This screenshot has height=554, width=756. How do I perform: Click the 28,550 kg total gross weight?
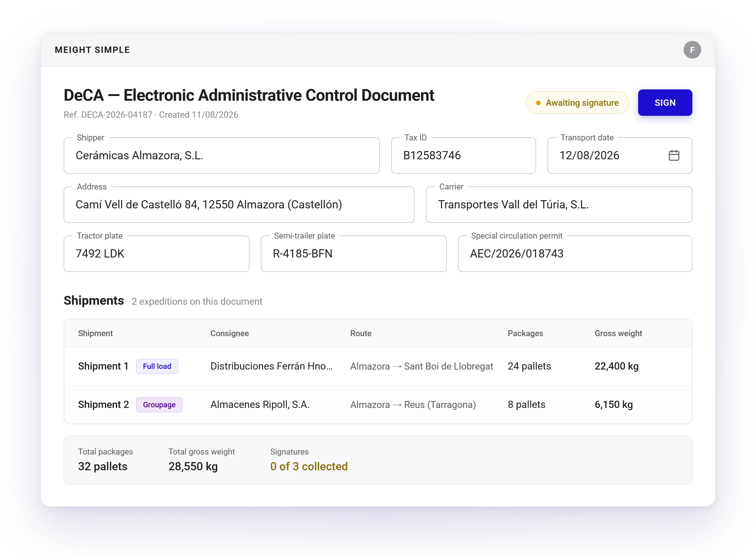[x=193, y=466]
